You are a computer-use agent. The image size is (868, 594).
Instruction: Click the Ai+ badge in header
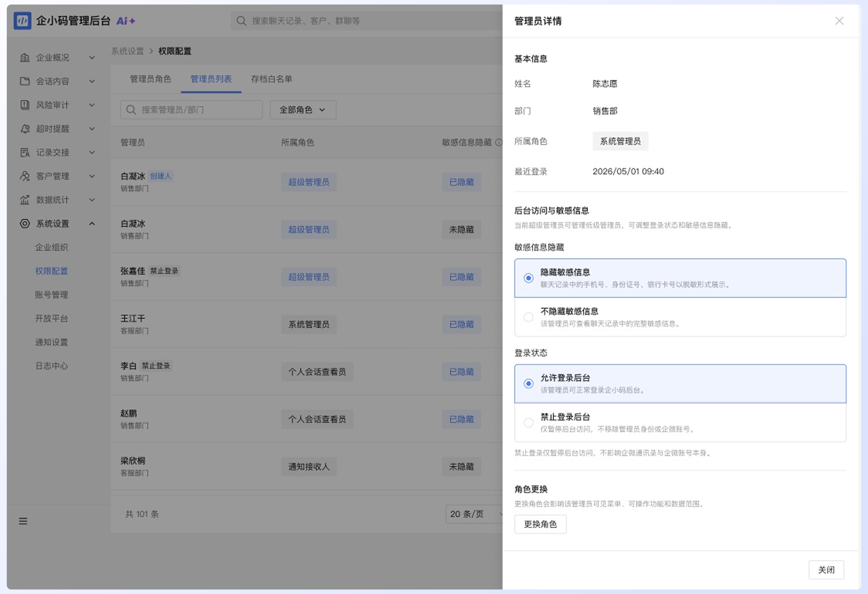click(126, 21)
